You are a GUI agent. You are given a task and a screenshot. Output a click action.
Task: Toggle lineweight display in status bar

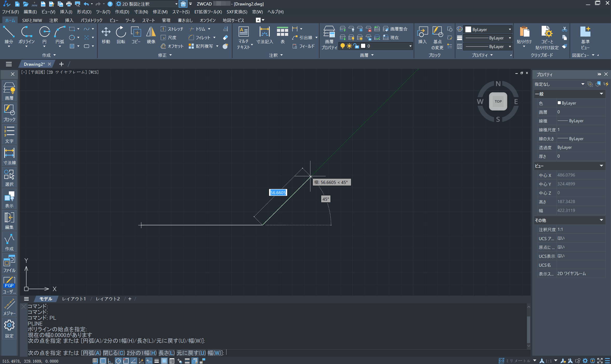156,361
